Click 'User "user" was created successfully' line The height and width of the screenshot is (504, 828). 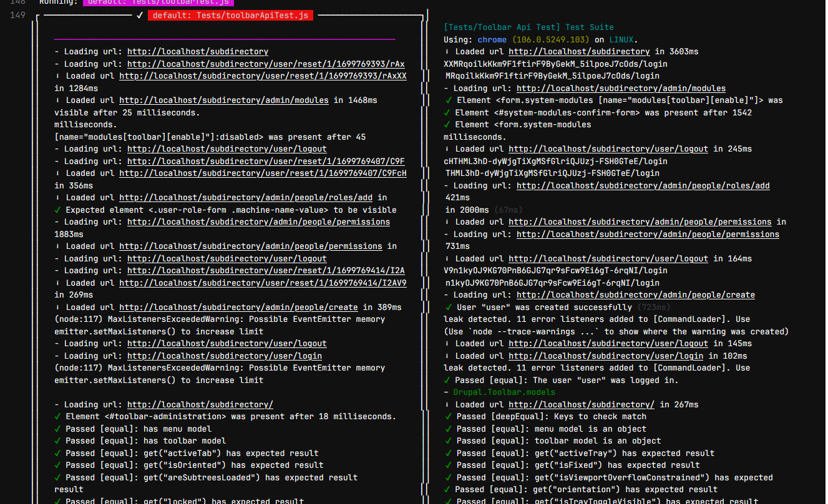pos(557,308)
